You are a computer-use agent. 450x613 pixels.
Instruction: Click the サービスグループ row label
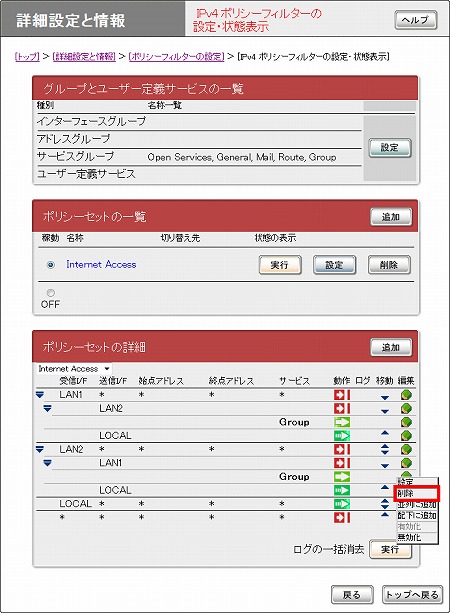click(x=75, y=156)
